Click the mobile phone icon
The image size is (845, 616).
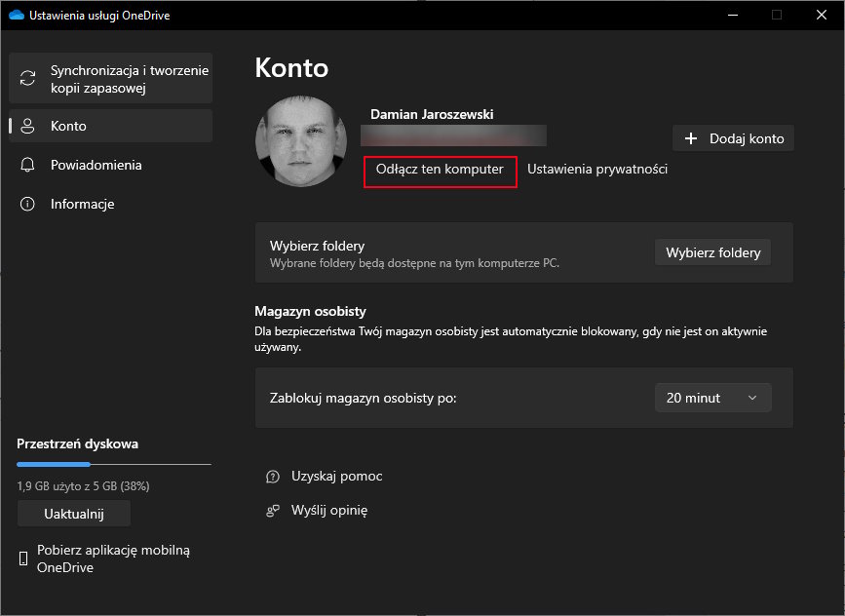coord(23,558)
